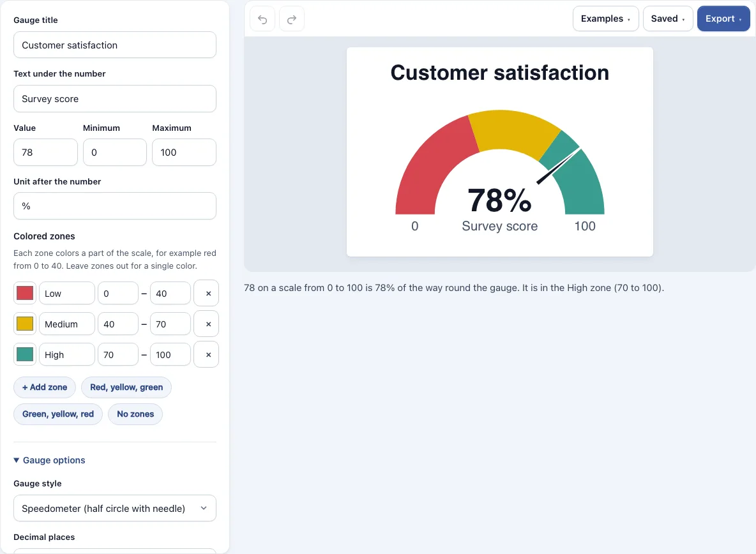This screenshot has height=554, width=756.
Task: Click the + Add zone button
Action: click(45, 387)
